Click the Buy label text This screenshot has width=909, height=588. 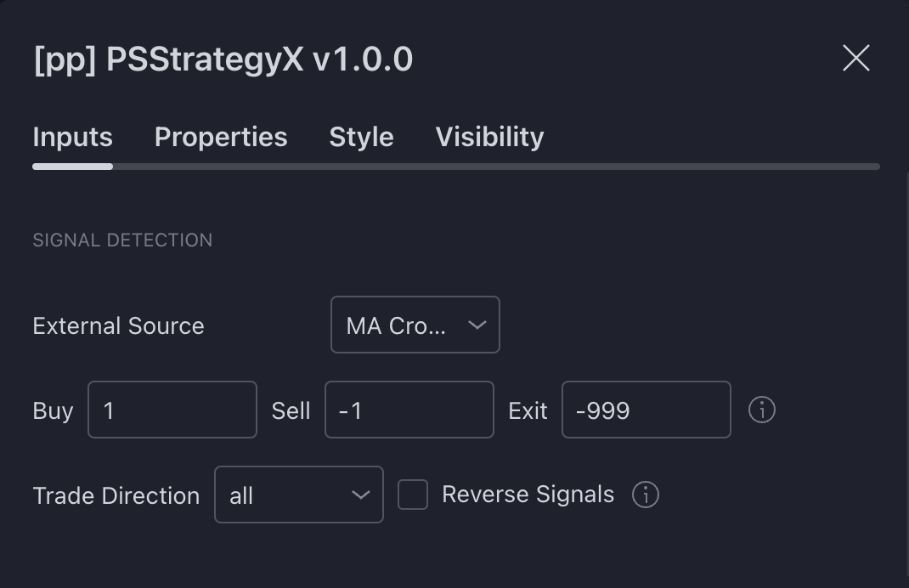pyautogui.click(x=53, y=411)
